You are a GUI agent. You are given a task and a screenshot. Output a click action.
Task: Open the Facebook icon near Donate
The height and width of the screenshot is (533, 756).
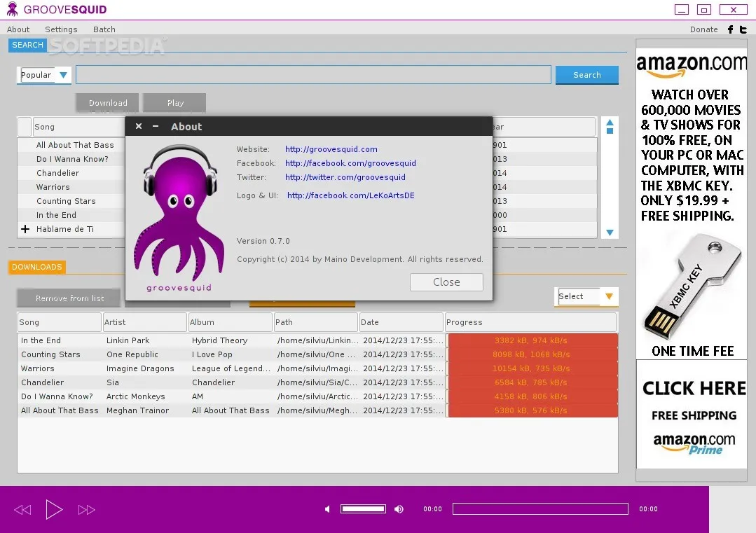730,29
